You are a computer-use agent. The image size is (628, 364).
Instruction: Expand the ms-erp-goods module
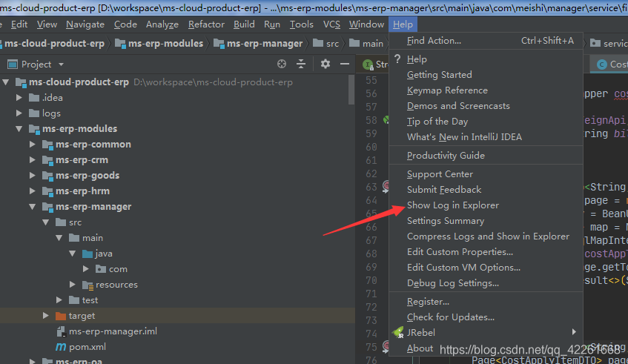[x=32, y=176]
